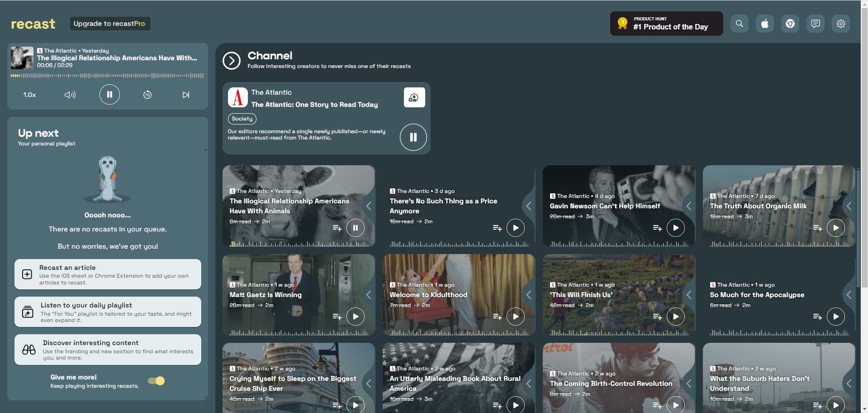
Task: Click the volume speaker icon in the player
Action: tap(70, 95)
